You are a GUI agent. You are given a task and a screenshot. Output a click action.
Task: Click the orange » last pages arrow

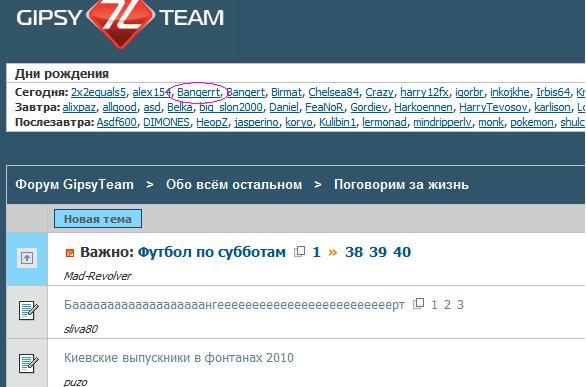pyautogui.click(x=332, y=253)
